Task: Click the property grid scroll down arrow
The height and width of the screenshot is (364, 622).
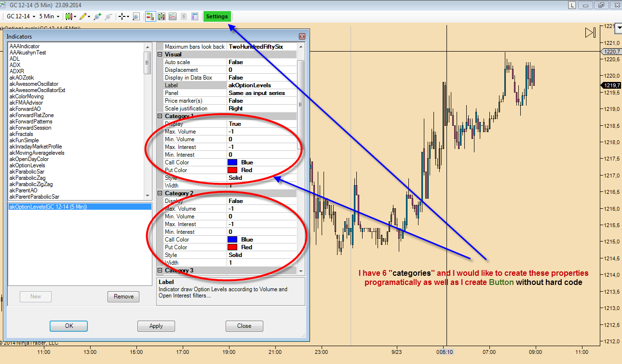Action: coord(301,271)
